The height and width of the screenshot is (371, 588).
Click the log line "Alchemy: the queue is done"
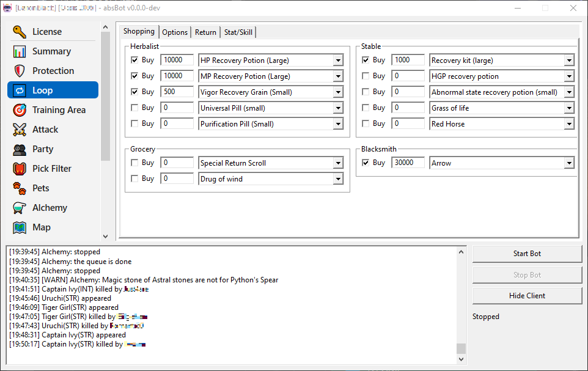(87, 262)
